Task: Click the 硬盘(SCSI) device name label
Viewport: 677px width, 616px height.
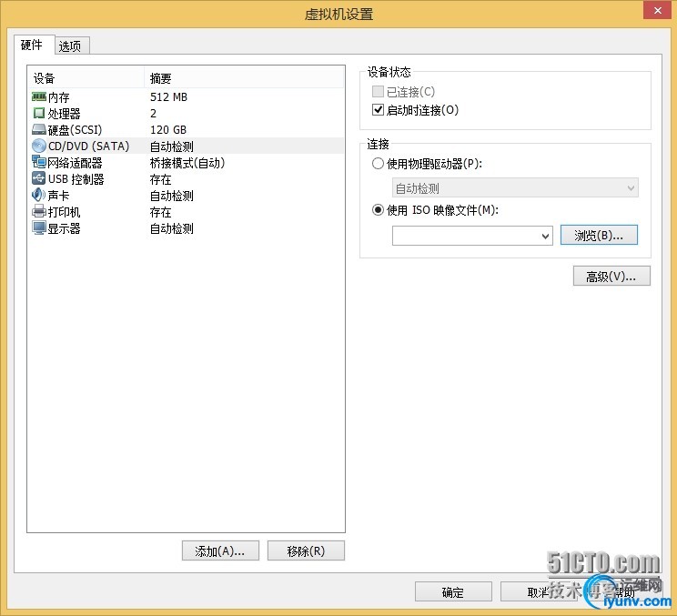Action: 76,130
